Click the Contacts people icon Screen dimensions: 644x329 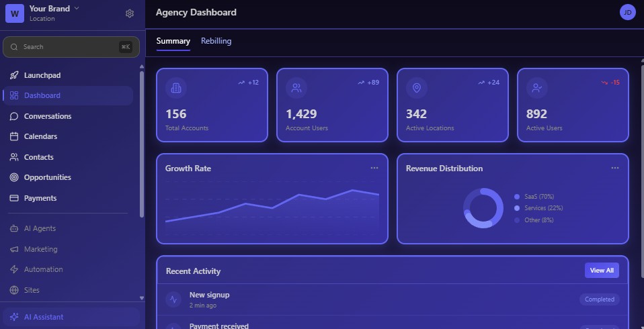[x=14, y=157]
